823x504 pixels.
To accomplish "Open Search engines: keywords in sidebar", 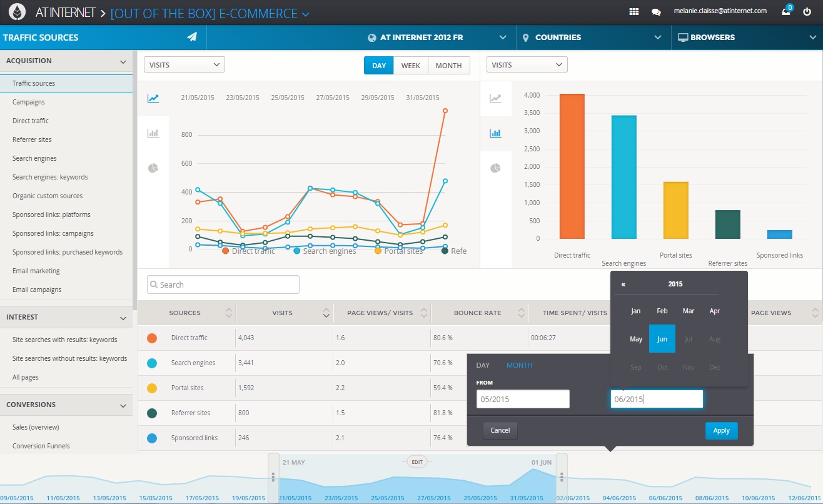I will (50, 177).
